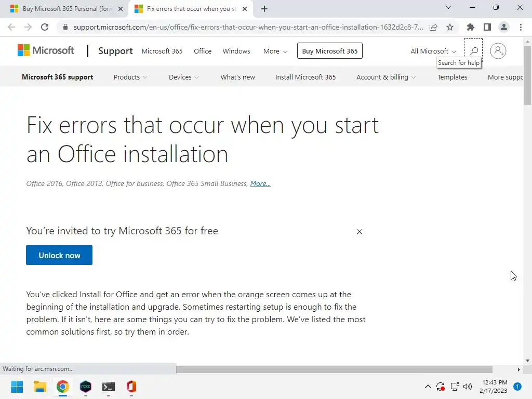Open the Chrome extensions puzzle icon
This screenshot has height=399, width=532.
click(471, 27)
